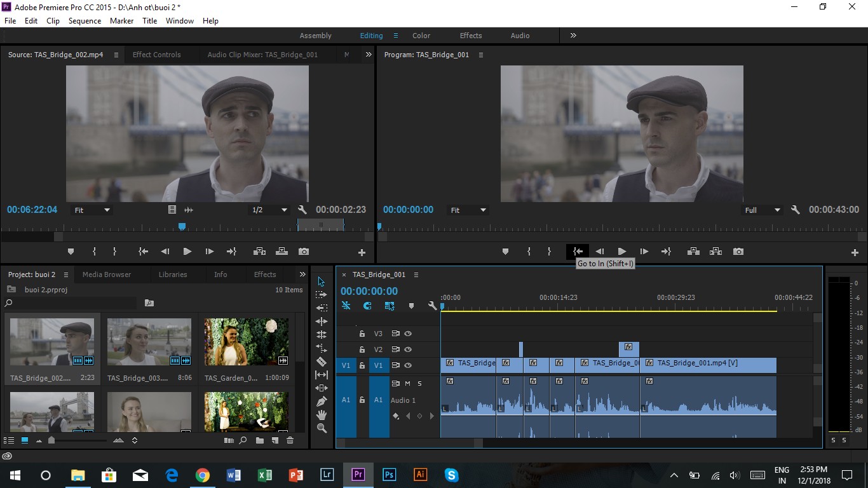This screenshot has height=488, width=868.
Task: Select the Zoom tool magnifier
Action: tap(322, 428)
